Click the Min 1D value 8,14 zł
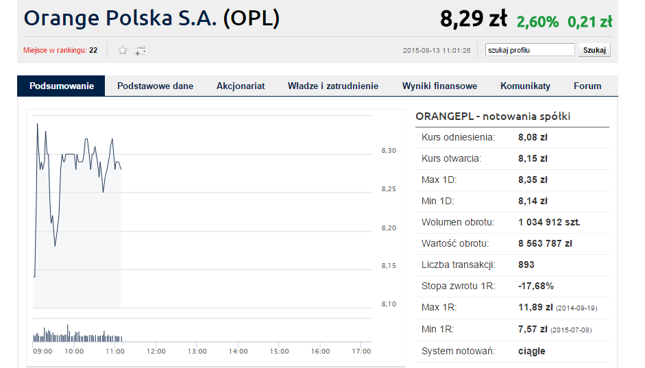 click(x=533, y=201)
